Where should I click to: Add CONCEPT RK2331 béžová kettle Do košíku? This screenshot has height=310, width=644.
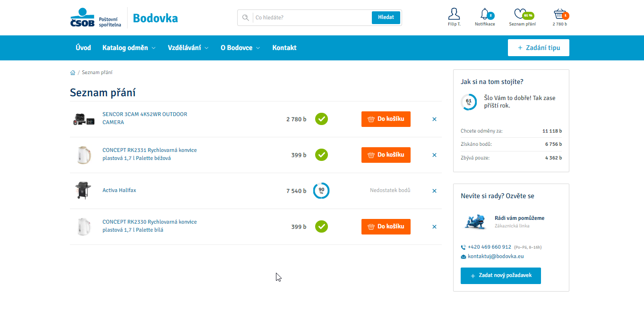pyautogui.click(x=386, y=155)
